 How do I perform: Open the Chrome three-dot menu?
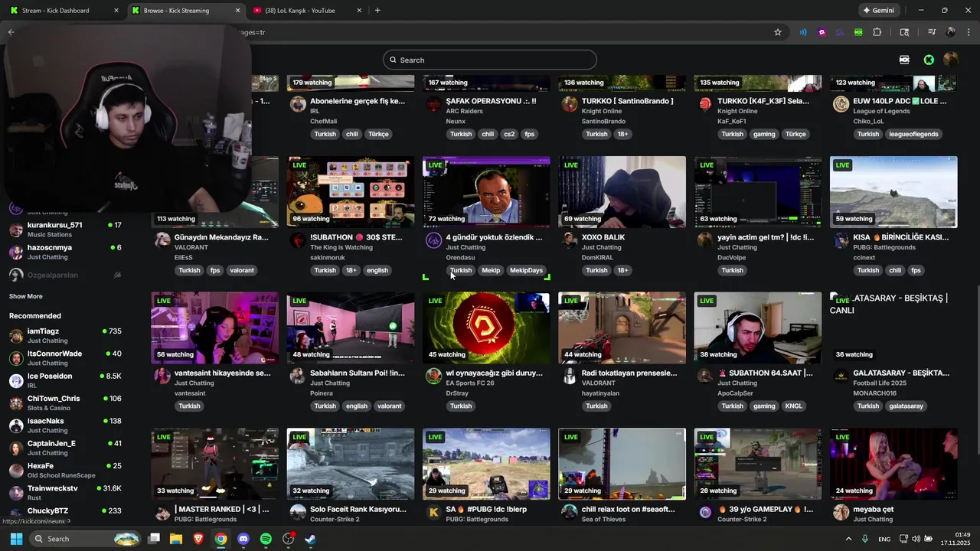click(969, 32)
